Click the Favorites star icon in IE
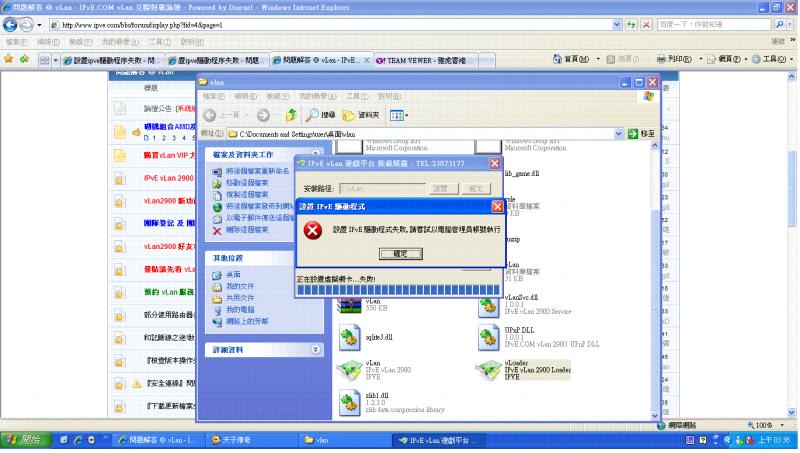Viewport: 800px width, 453px height. point(9,59)
